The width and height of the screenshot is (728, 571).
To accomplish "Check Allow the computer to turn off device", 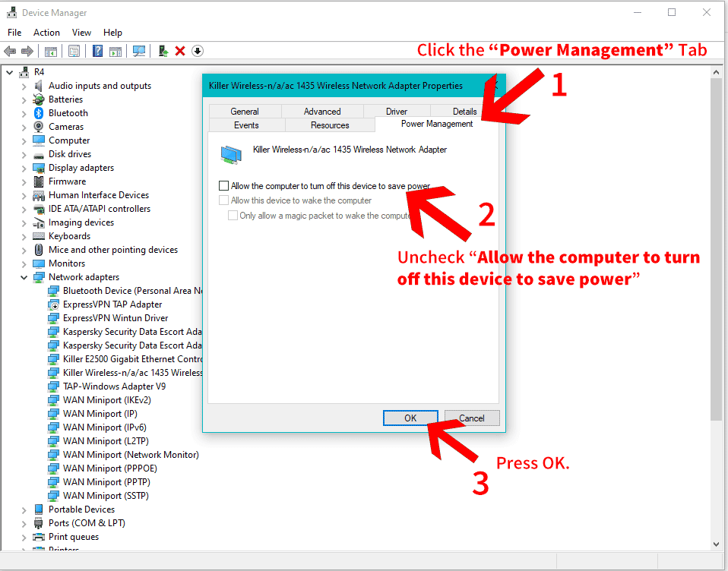I will [x=223, y=185].
